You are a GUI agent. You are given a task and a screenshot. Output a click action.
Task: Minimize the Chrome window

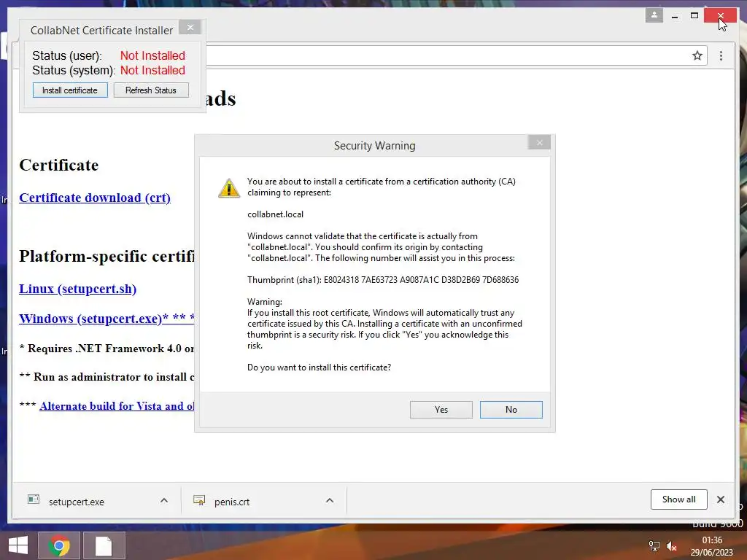[x=675, y=16]
